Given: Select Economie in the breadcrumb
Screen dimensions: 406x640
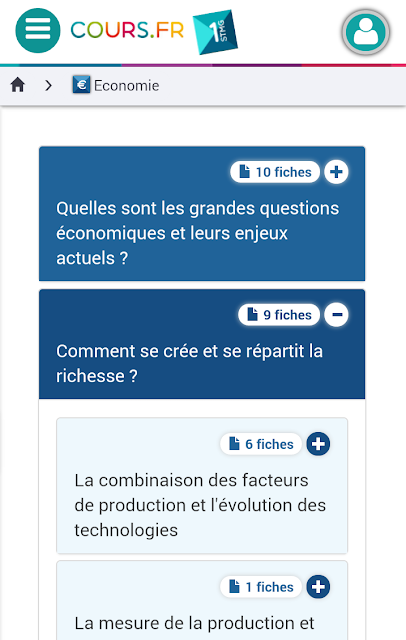Looking at the screenshot, I should [126, 86].
